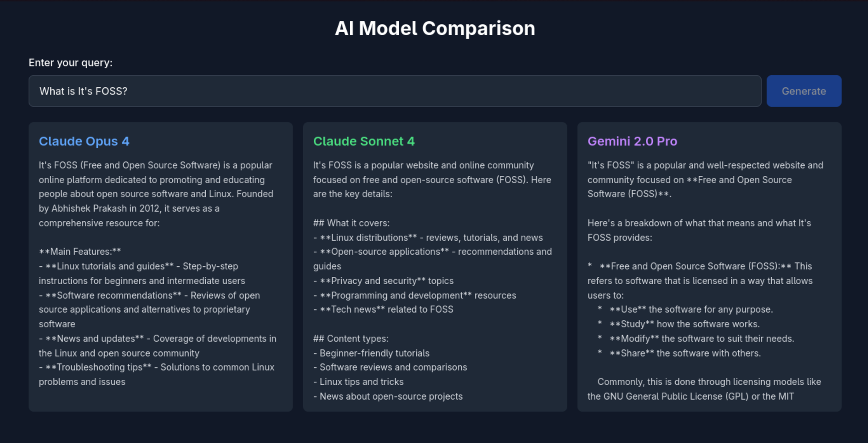Click the "Enter your query:" label

pos(70,63)
